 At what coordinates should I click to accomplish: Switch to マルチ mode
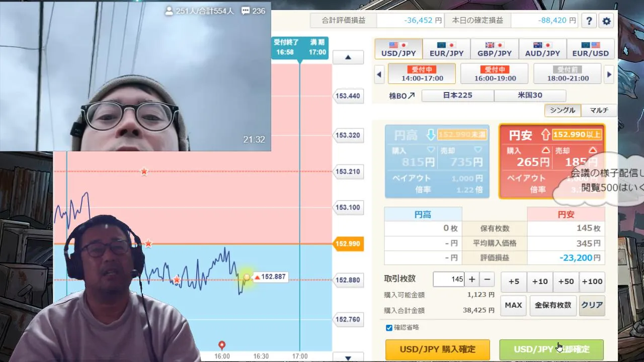pos(599,111)
